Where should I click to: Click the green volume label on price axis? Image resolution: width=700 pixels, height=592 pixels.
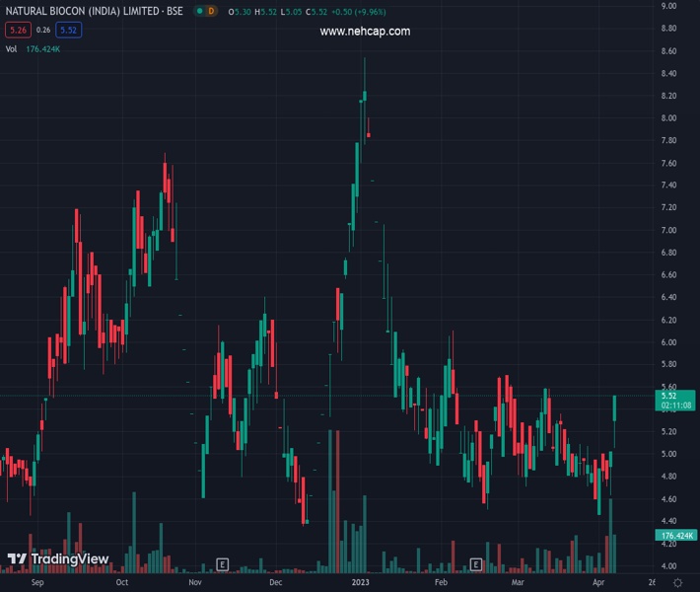pyautogui.click(x=676, y=535)
